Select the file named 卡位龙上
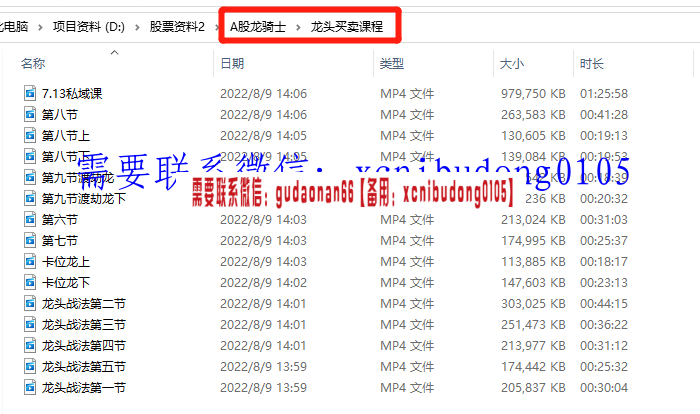This screenshot has width=700, height=414. tap(66, 261)
